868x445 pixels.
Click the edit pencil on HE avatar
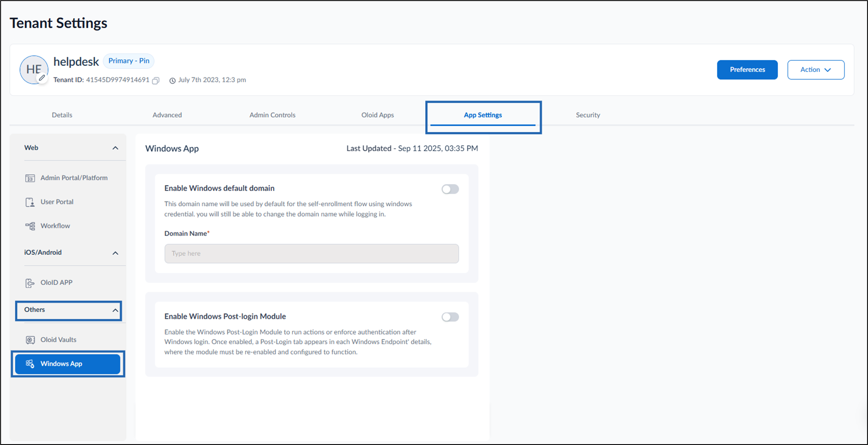42,78
